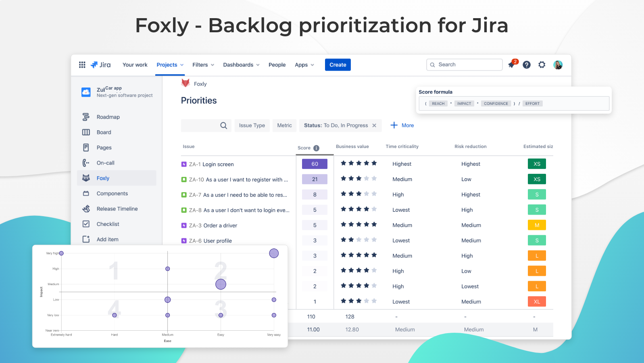
Task: Click the Components sidebar icon
Action: click(x=86, y=194)
